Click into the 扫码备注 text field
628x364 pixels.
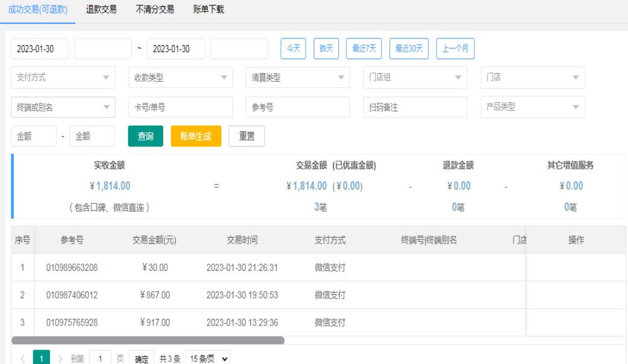(415, 107)
